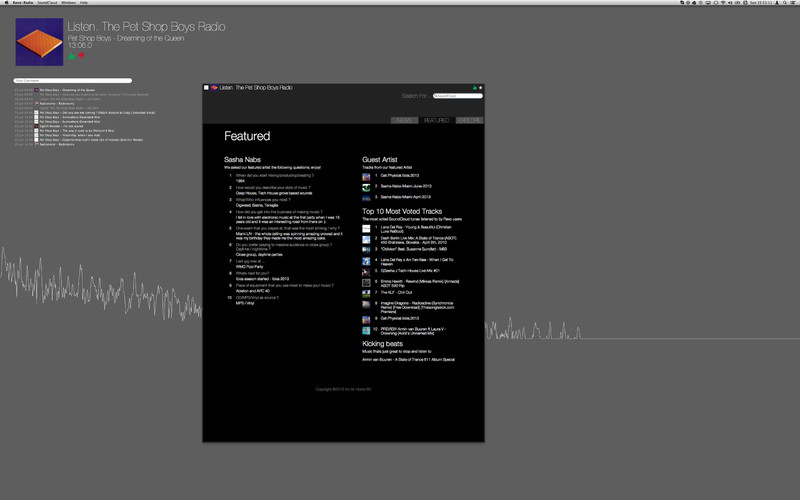
Task: Click the white star icon at Featured window top right
Action: [480, 88]
